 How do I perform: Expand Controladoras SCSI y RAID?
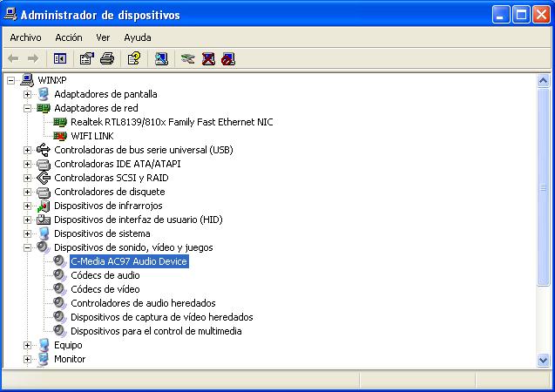coord(27,178)
